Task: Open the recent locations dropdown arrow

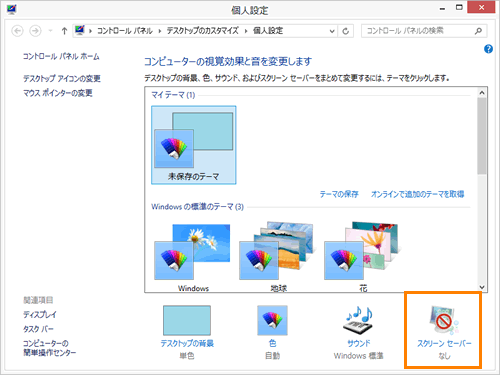Action: [50, 31]
